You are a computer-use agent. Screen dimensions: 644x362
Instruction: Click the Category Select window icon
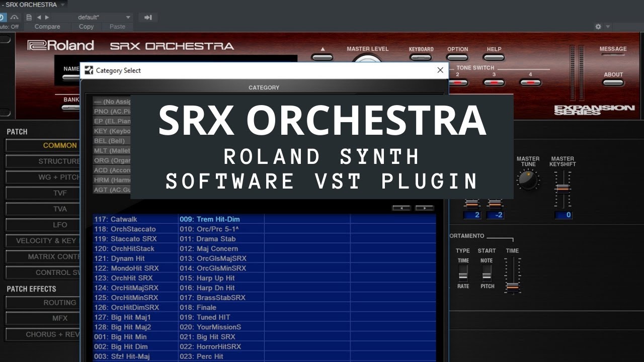pyautogui.click(x=89, y=70)
